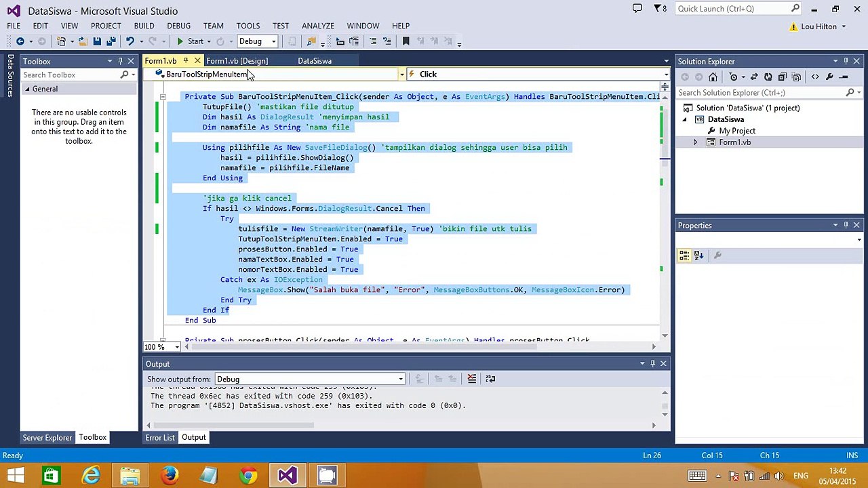
Task: Click the Visual Studio icon on the taskbar
Action: coord(288,475)
